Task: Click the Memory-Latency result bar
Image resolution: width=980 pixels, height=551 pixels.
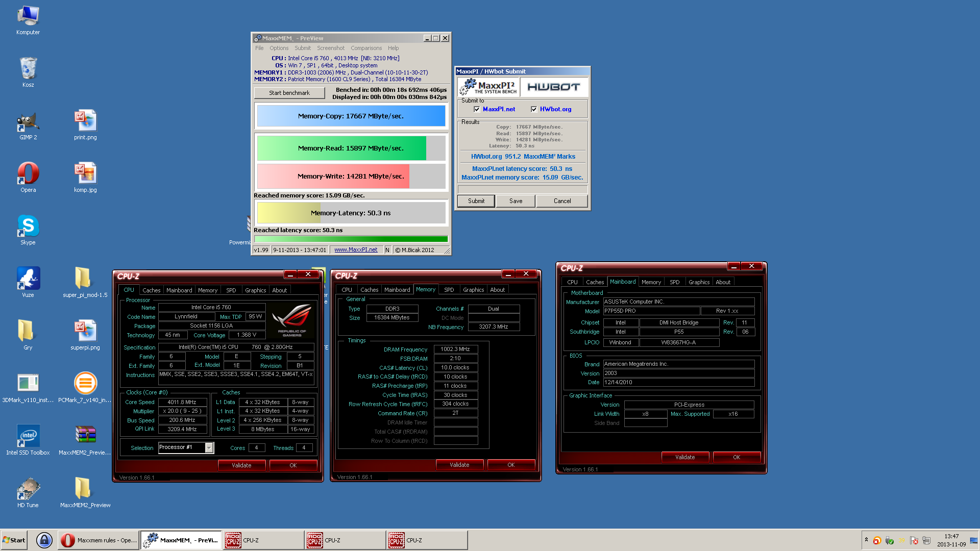Action: (x=351, y=213)
